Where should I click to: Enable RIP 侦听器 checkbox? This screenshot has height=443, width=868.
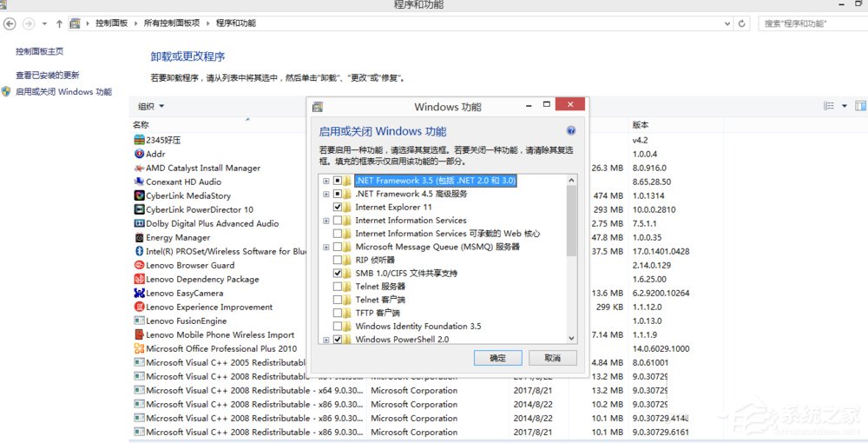[338, 260]
